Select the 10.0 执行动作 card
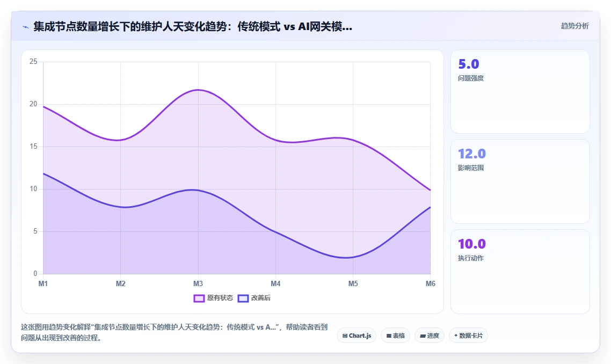Viewport: 611px width, 364px height. coord(520,272)
